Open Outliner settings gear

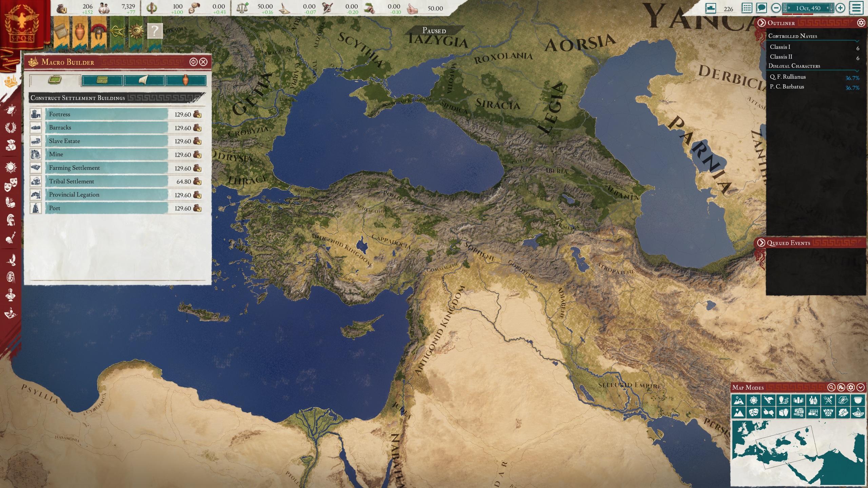pyautogui.click(x=861, y=23)
